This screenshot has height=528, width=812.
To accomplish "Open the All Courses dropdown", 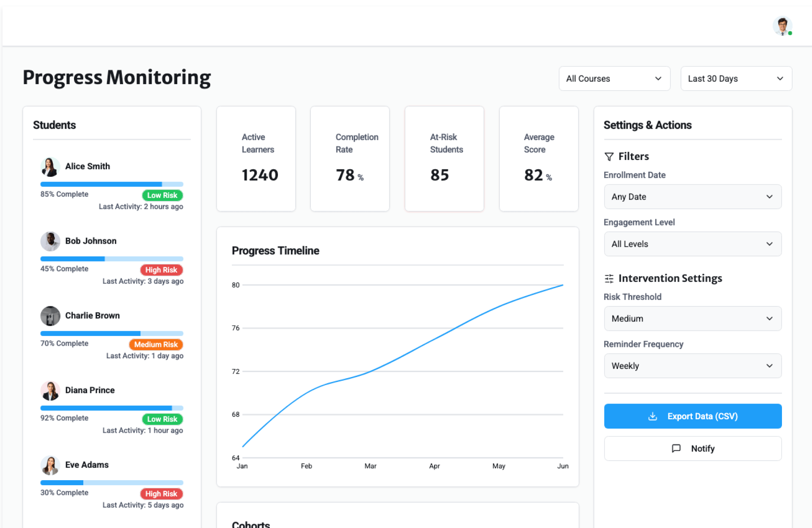I will (x=614, y=79).
